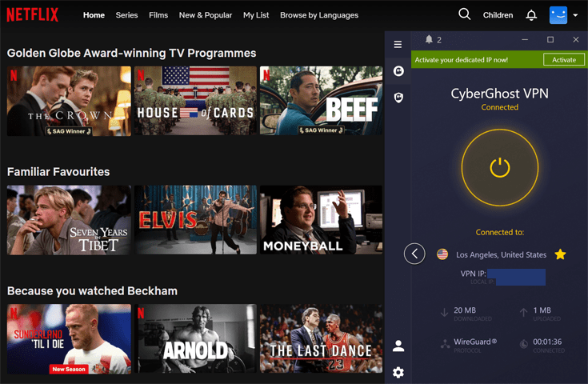The height and width of the screenshot is (384, 588).
Task: Click the Activate your dedicated IP banner text
Action: (x=462, y=60)
